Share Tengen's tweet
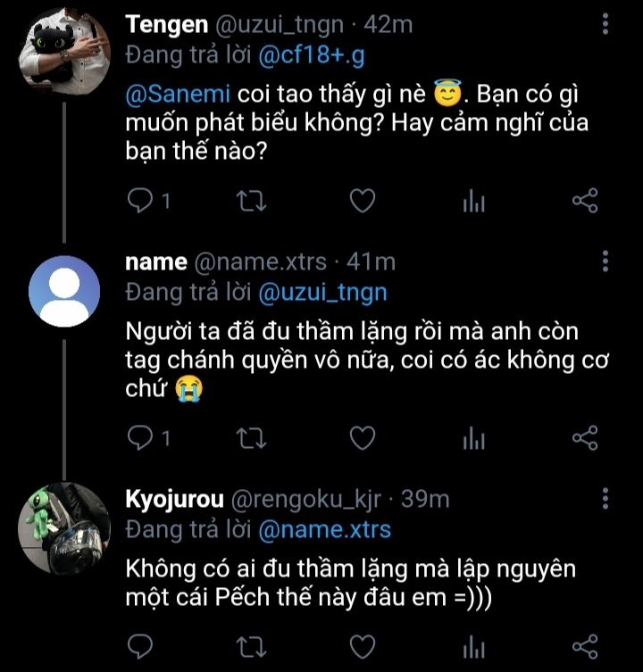Image resolution: width=643 pixels, height=672 pixels. pos(584,202)
